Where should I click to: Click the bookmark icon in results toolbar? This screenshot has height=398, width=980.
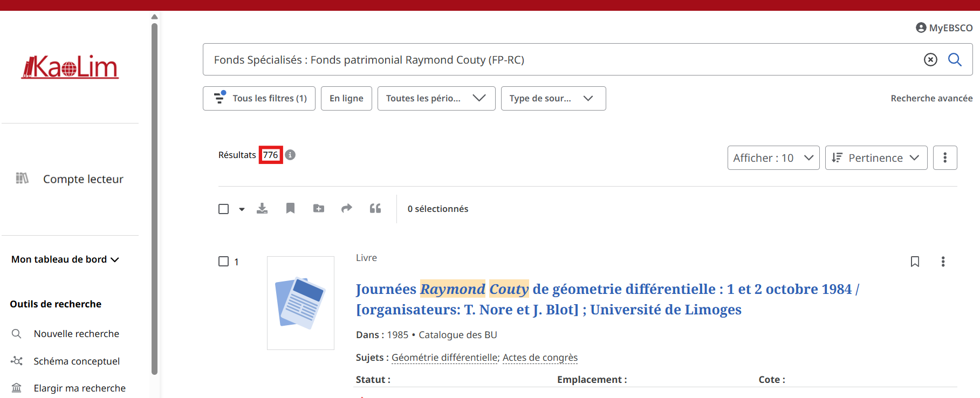[290, 208]
